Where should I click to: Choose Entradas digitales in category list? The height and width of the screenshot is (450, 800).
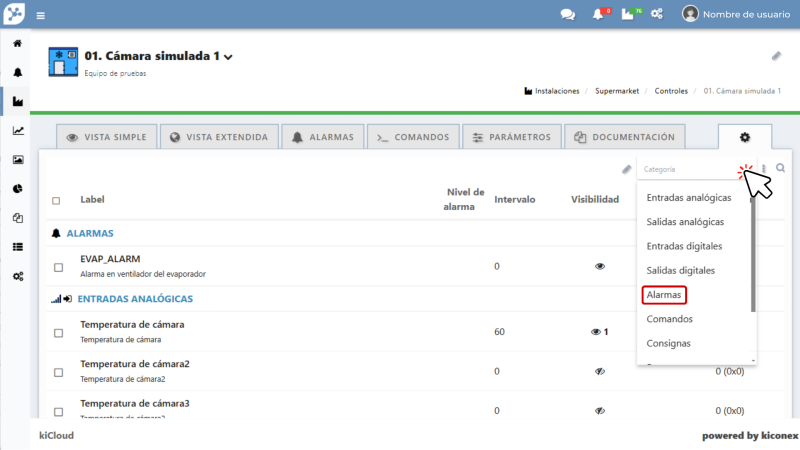point(684,246)
